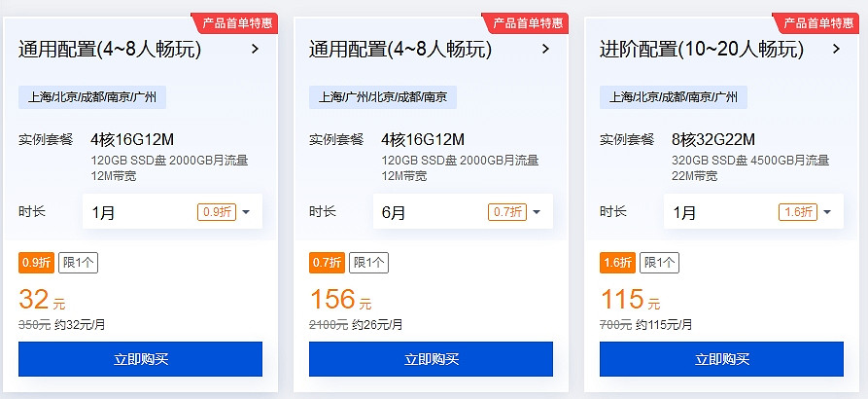The width and height of the screenshot is (868, 399).
Task: Click 限1个 tag beside 1.6折 badge
Action: pyautogui.click(x=659, y=262)
